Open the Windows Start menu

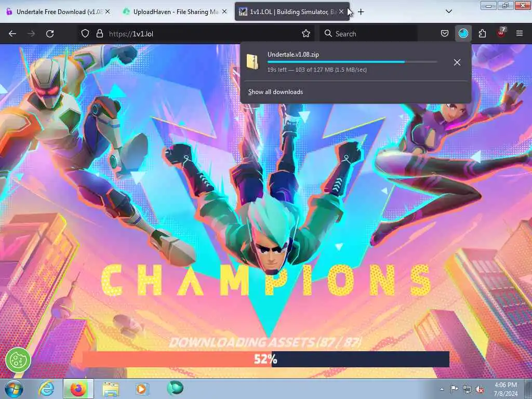click(x=14, y=389)
